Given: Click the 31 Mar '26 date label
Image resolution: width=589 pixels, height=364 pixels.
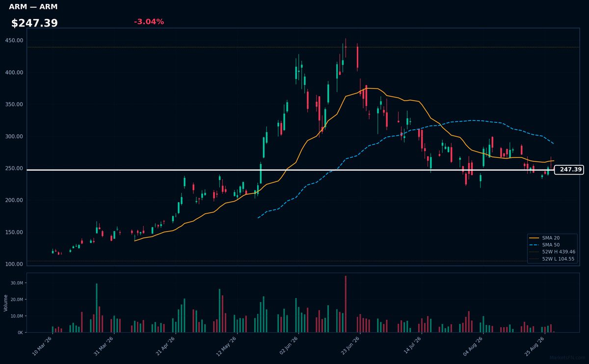Looking at the screenshot, I should [x=103, y=346].
